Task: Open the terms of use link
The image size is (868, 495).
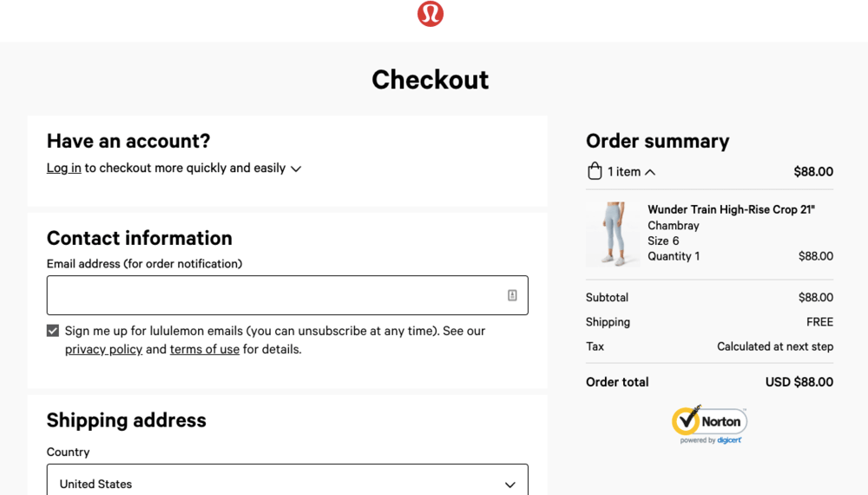Action: coord(205,350)
